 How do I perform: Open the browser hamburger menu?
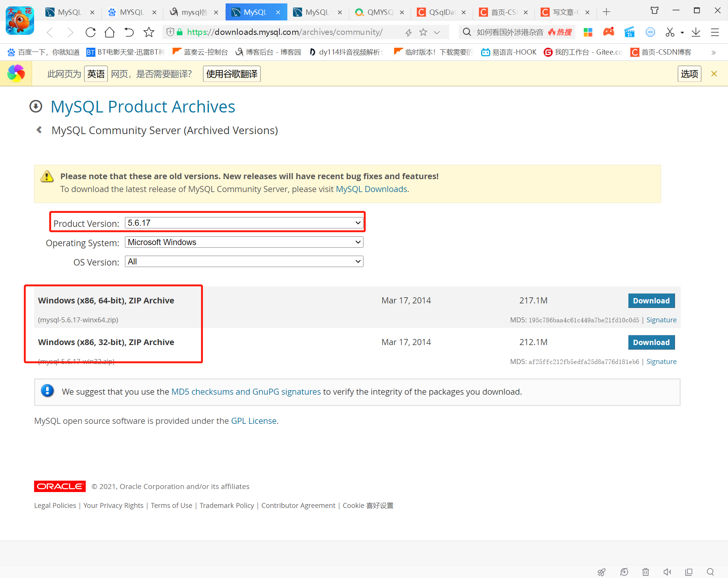point(715,33)
